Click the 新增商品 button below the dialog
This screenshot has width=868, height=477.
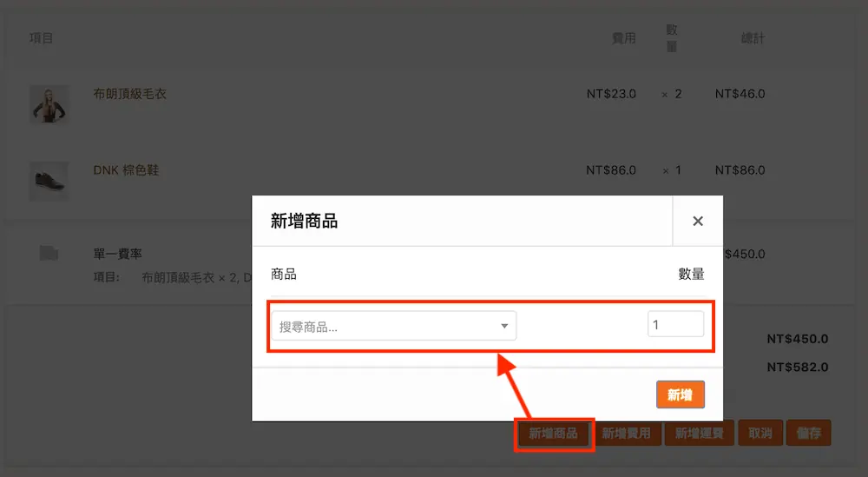pos(554,434)
